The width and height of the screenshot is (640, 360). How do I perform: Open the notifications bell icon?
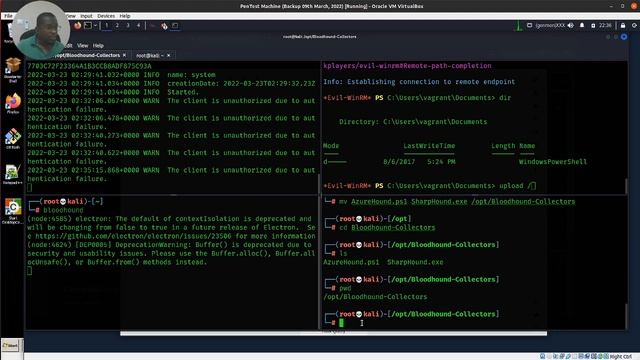coord(582,25)
